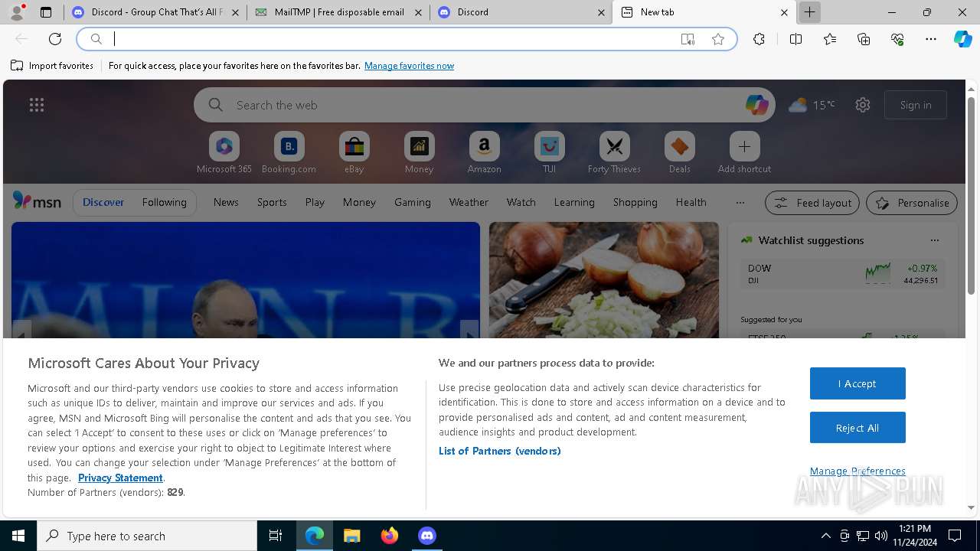Refresh the current page
This screenshot has height=551, width=980.
pos(55,39)
